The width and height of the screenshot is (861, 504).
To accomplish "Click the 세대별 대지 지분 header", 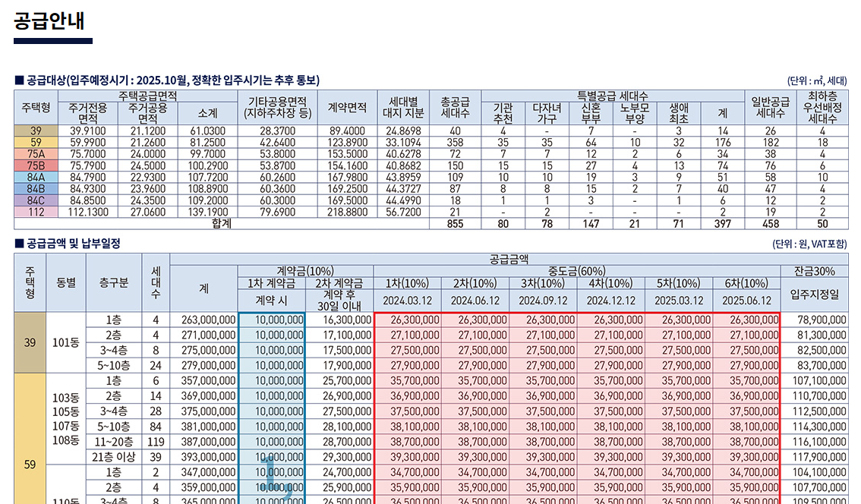I will click(404, 108).
